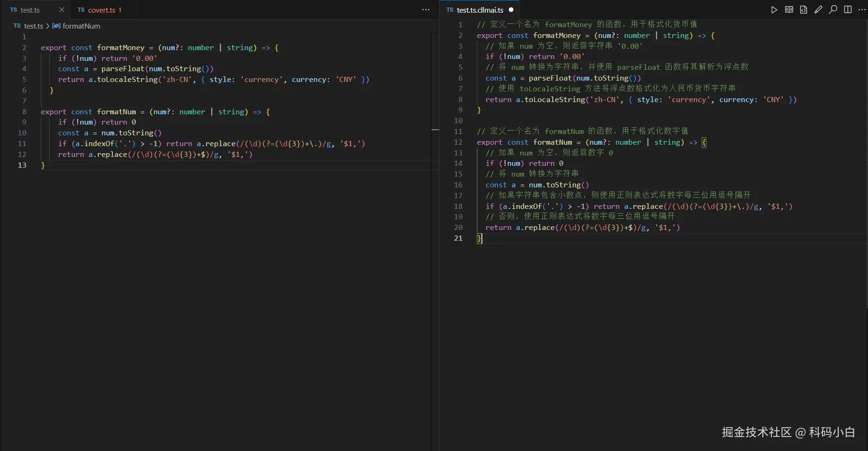Click formatMoney name in the left editor
The height and width of the screenshot is (451, 868).
coord(121,48)
